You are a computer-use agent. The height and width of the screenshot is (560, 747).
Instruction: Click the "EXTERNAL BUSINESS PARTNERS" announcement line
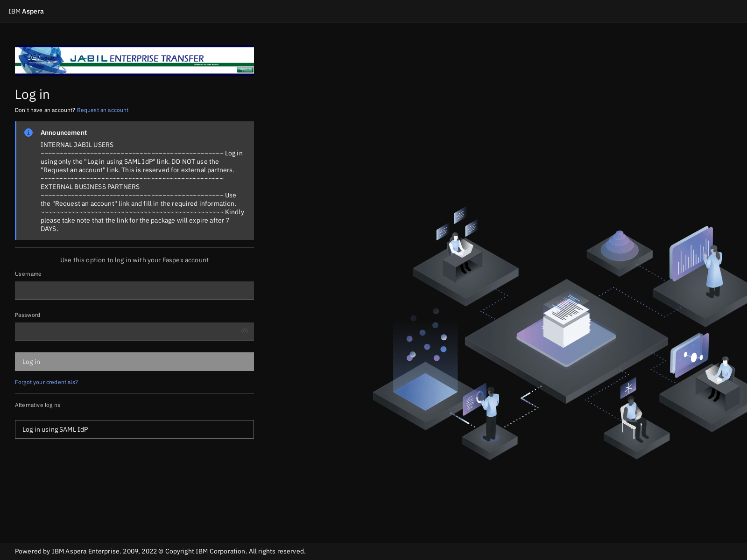pos(90,187)
